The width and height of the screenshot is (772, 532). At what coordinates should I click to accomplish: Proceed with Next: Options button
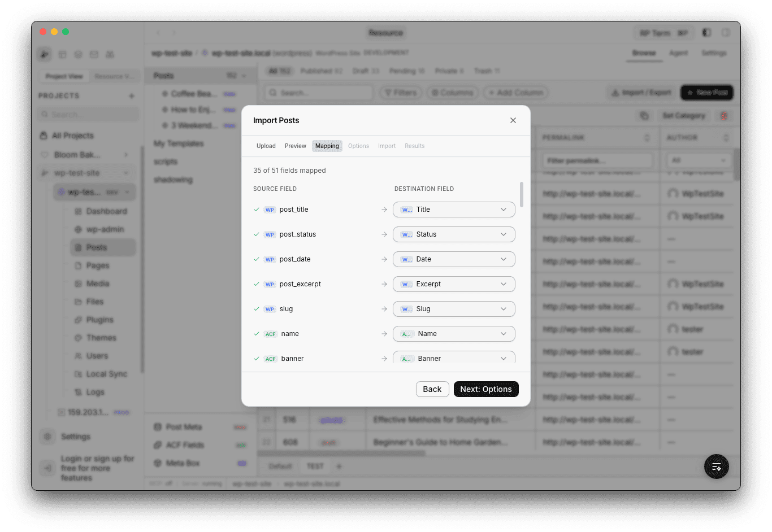[x=485, y=389]
